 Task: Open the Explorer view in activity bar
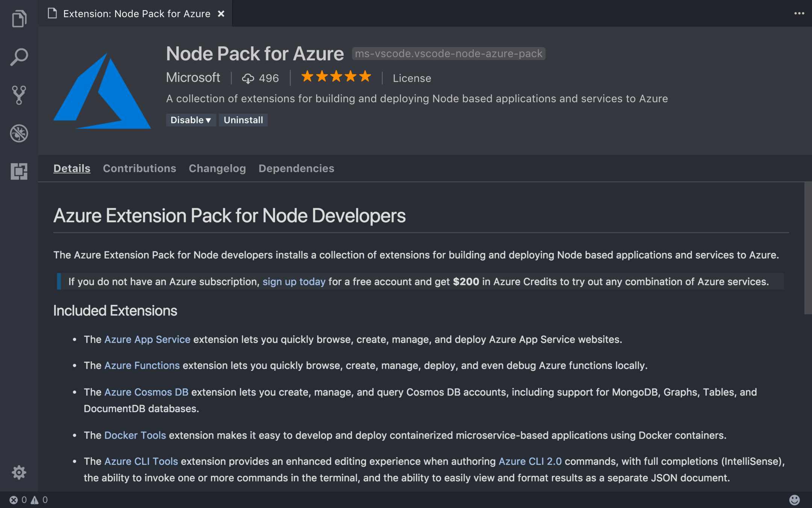pyautogui.click(x=19, y=19)
